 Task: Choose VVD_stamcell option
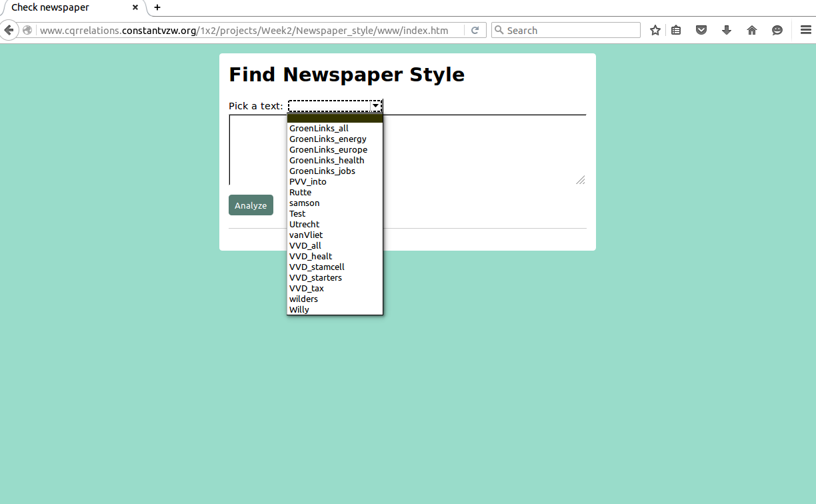(x=335, y=267)
